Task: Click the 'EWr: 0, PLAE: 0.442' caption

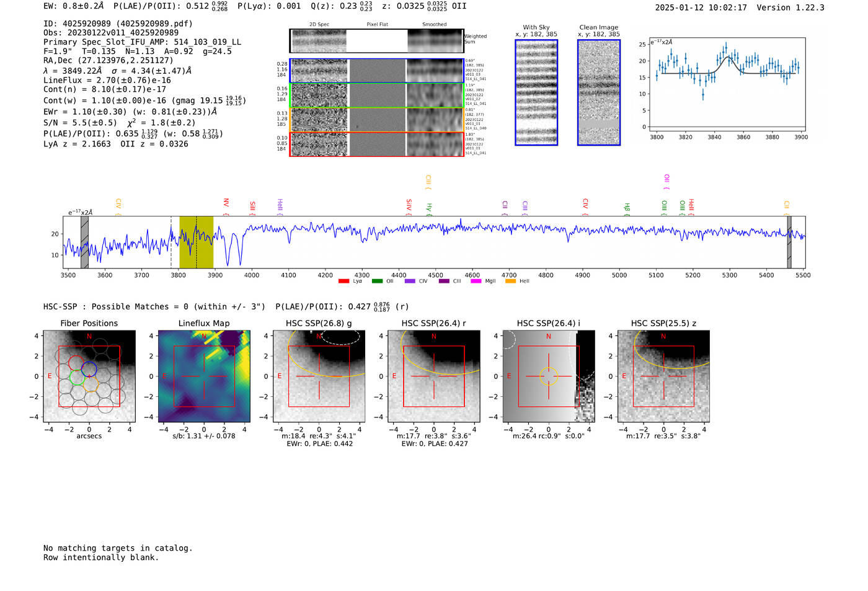Action: [x=319, y=443]
